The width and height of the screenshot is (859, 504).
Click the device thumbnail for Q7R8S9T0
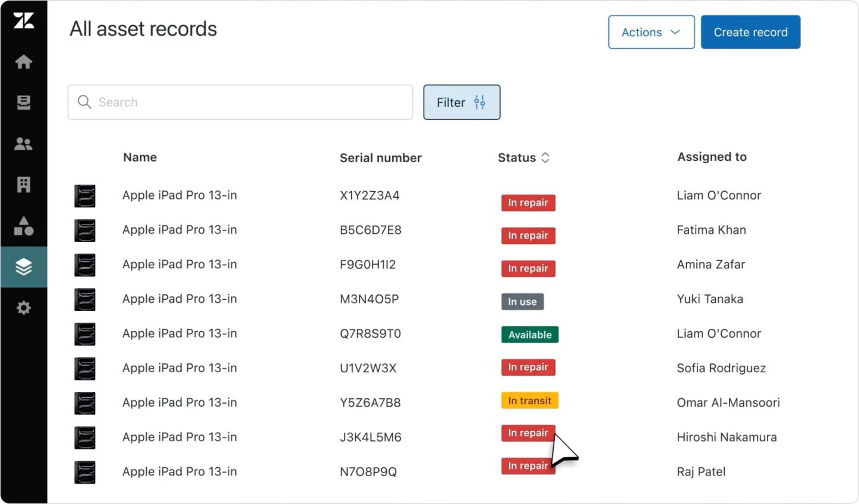pyautogui.click(x=85, y=334)
